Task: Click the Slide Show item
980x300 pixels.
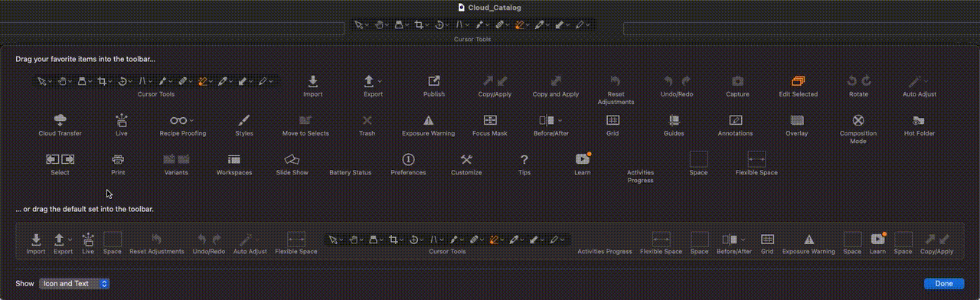Action: (x=292, y=164)
